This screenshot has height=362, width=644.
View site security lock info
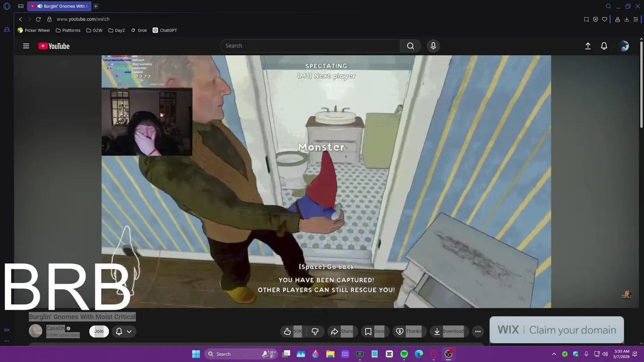pyautogui.click(x=49, y=19)
